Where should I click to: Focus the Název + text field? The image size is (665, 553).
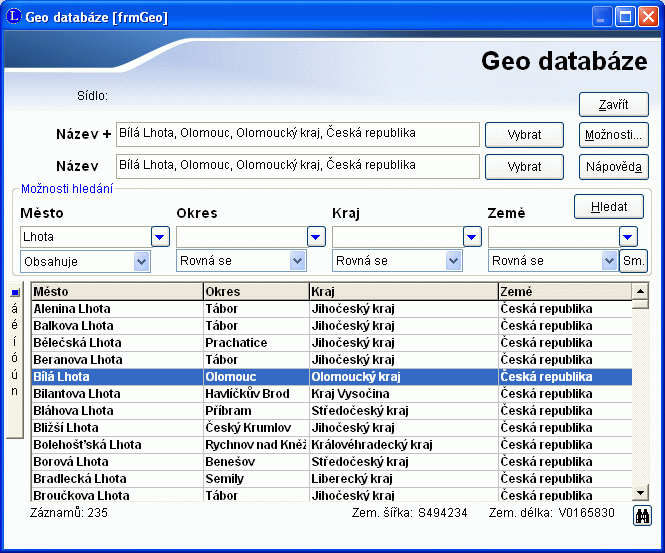[x=298, y=134]
